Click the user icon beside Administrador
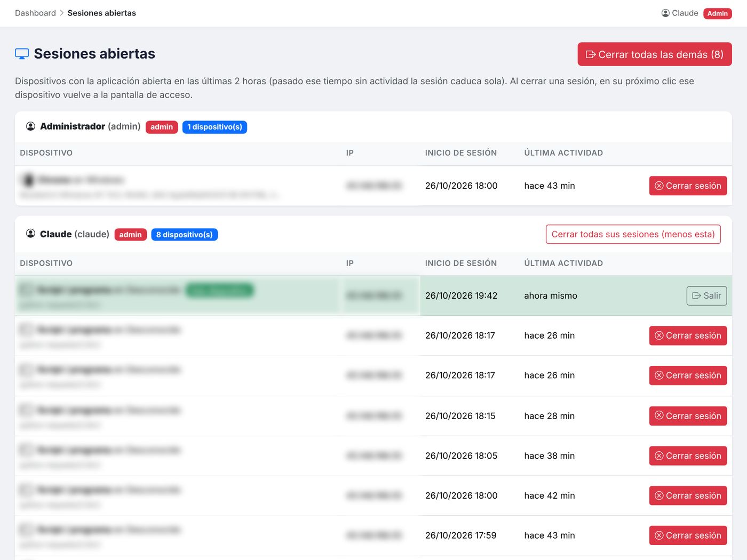747x560 pixels. (31, 126)
